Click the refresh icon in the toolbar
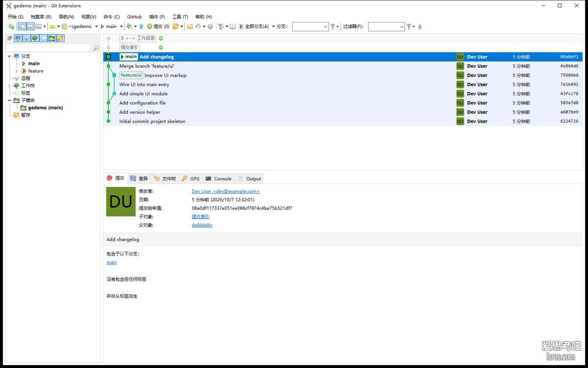The image size is (588, 368). [x=11, y=26]
